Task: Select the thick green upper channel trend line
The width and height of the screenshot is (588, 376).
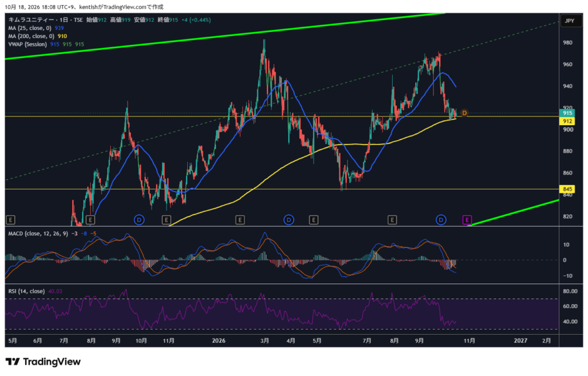Action: click(225, 36)
